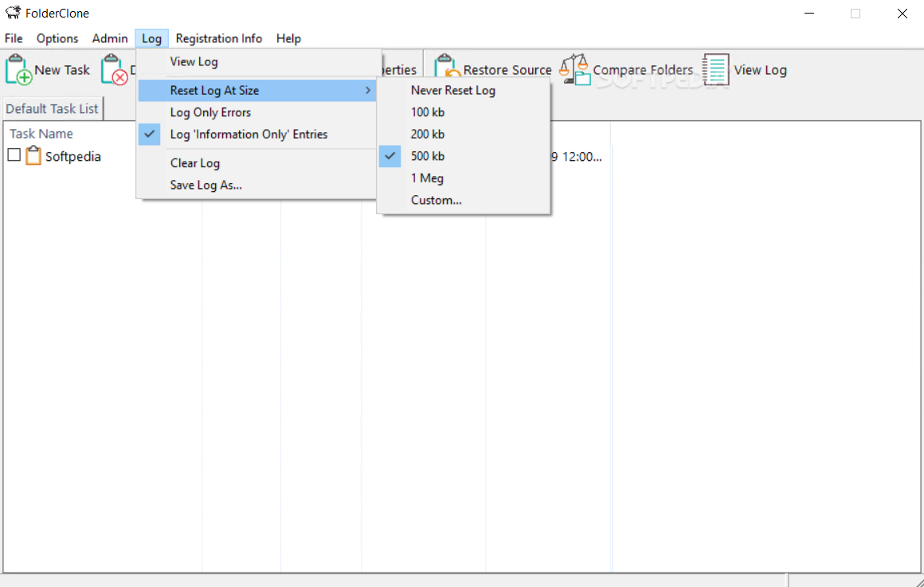Click the FolderClone sheep icon in title bar
Viewport: 924px width, 587px height.
click(13, 13)
